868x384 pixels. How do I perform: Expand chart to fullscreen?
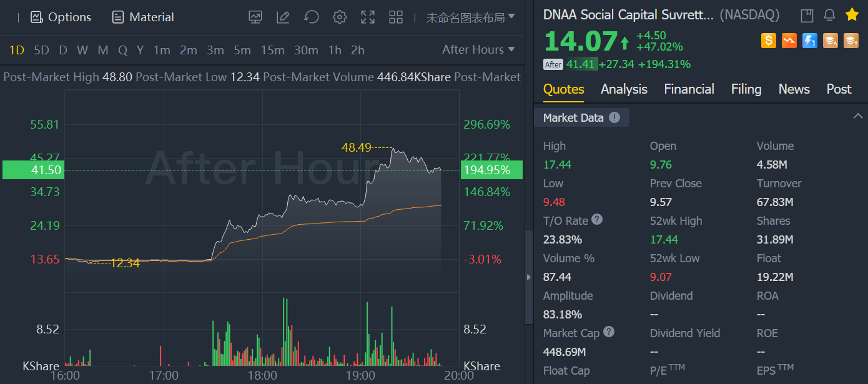pos(368,17)
